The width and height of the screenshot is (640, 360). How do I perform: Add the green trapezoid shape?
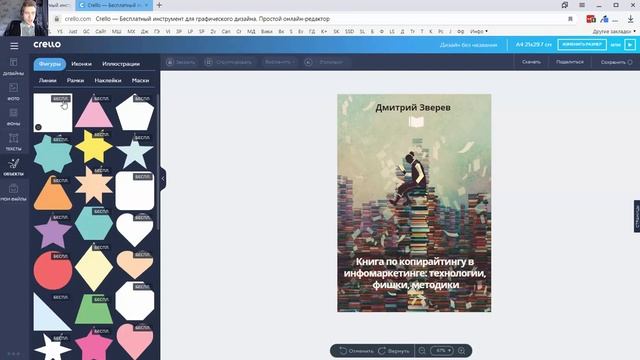[94, 309]
